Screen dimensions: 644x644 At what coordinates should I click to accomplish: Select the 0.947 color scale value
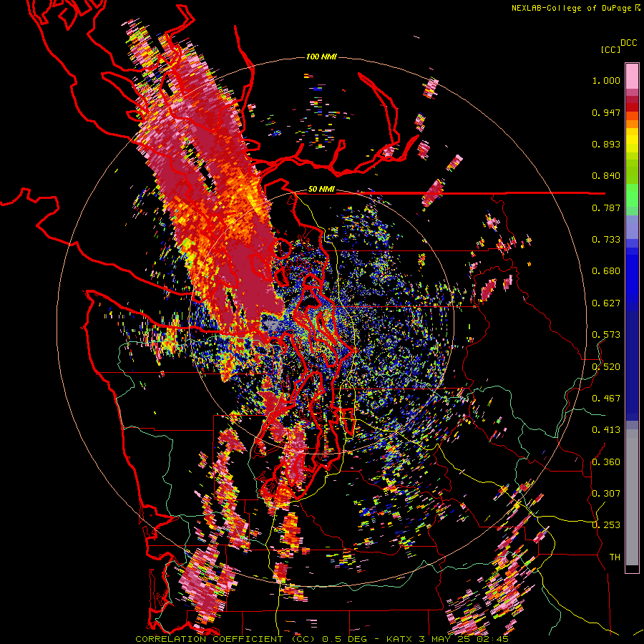click(x=606, y=112)
